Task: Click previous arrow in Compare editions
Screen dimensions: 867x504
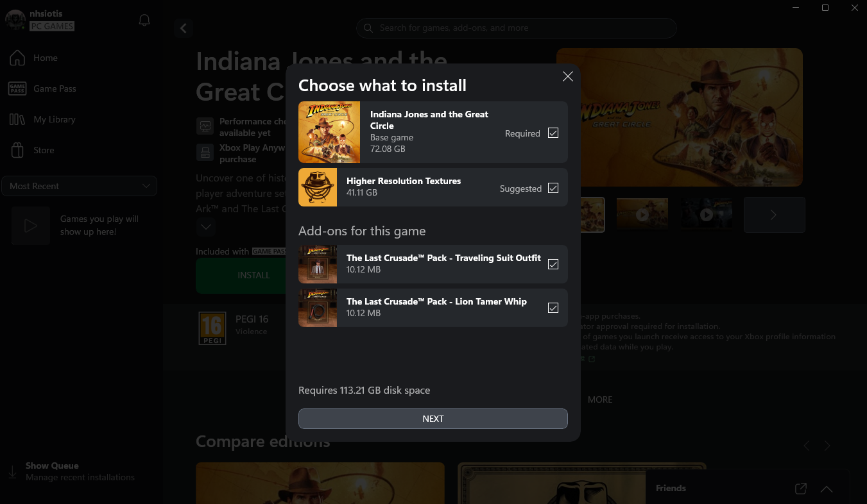Action: pos(807,446)
